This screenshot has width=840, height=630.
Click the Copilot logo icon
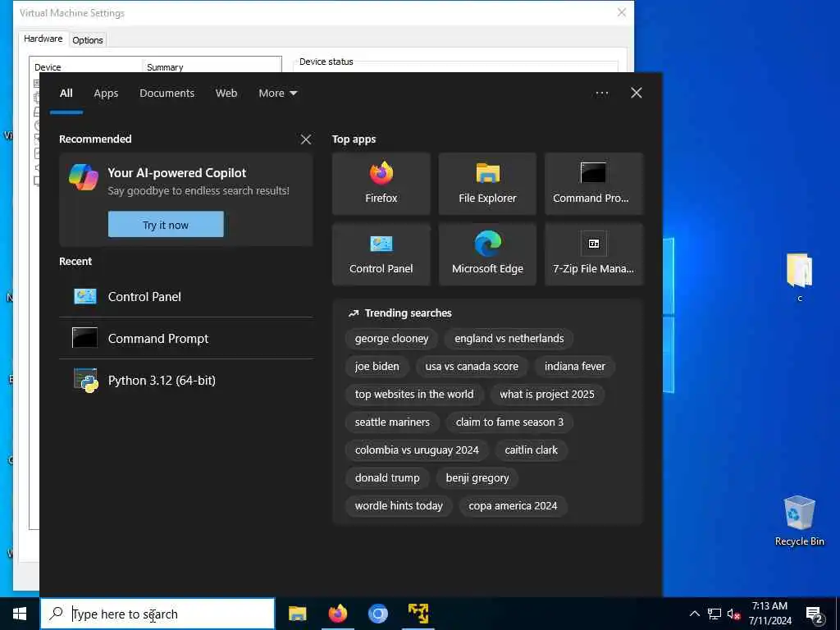pos(84,177)
